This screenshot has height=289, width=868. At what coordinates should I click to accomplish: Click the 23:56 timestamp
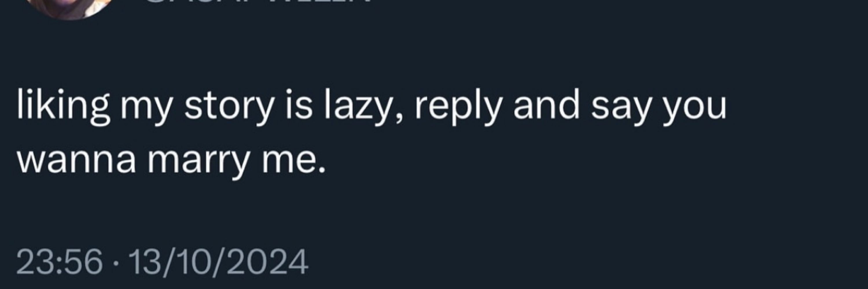pos(59,262)
